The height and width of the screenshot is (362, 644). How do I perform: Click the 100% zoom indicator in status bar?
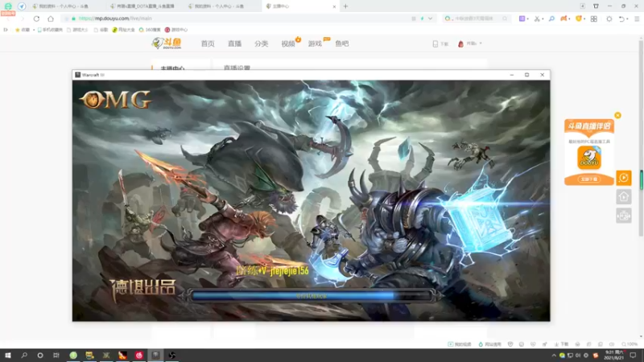coord(630,344)
